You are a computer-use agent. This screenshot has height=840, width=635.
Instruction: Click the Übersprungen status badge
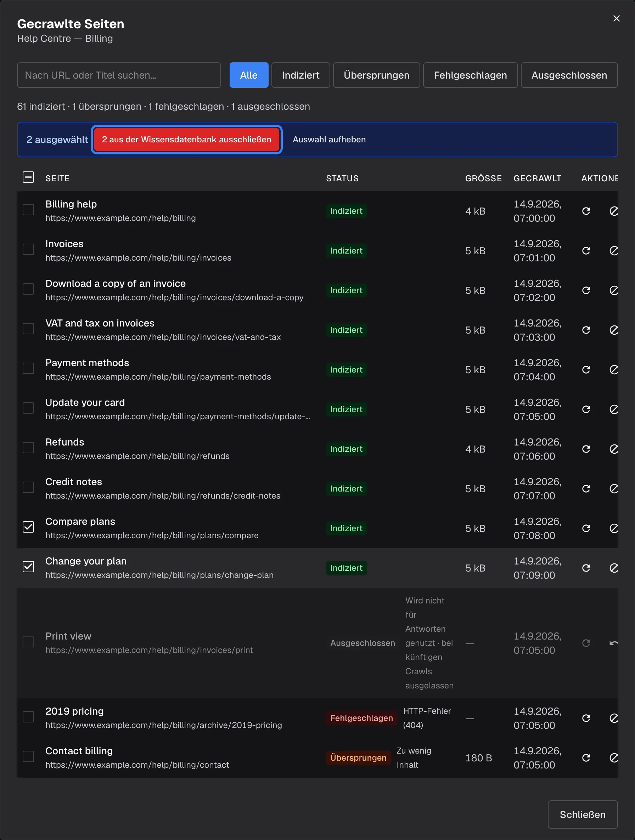tap(358, 758)
